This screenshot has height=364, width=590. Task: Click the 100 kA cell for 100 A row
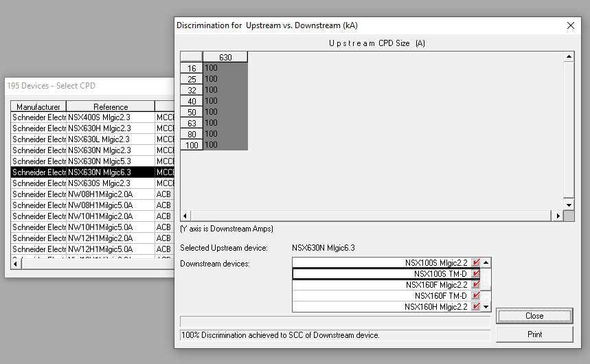point(225,145)
